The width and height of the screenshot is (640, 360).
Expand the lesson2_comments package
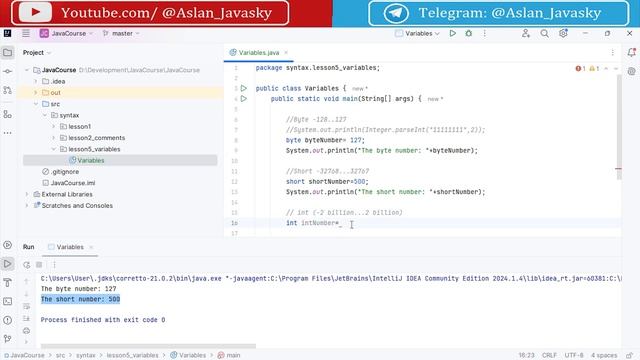(x=53, y=138)
